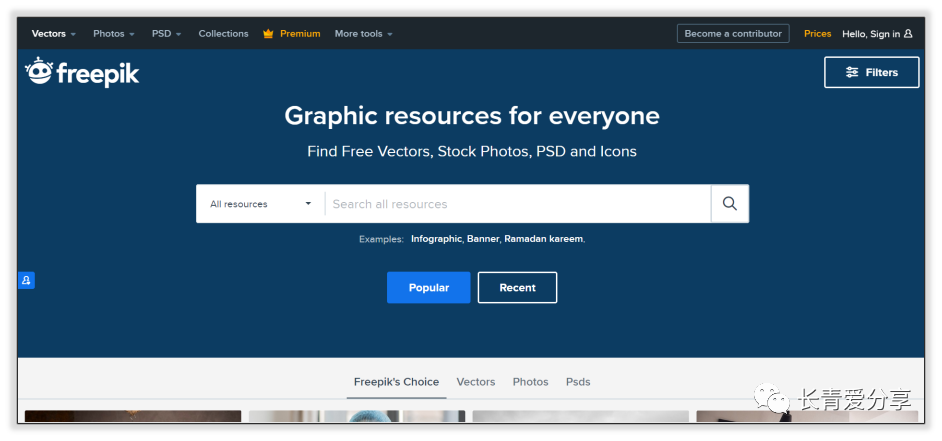Switch to the Photos tab below the banner

tap(530, 382)
